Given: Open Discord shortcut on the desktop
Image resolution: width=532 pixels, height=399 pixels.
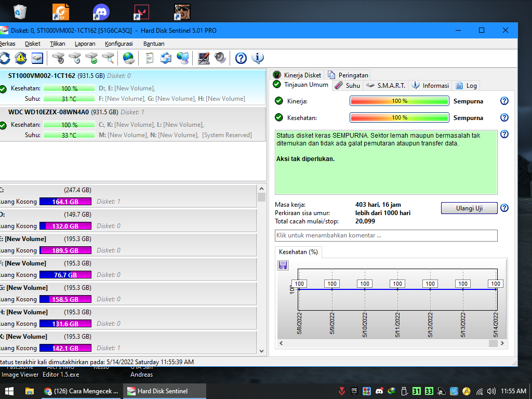Looking at the screenshot, I should 101,12.
